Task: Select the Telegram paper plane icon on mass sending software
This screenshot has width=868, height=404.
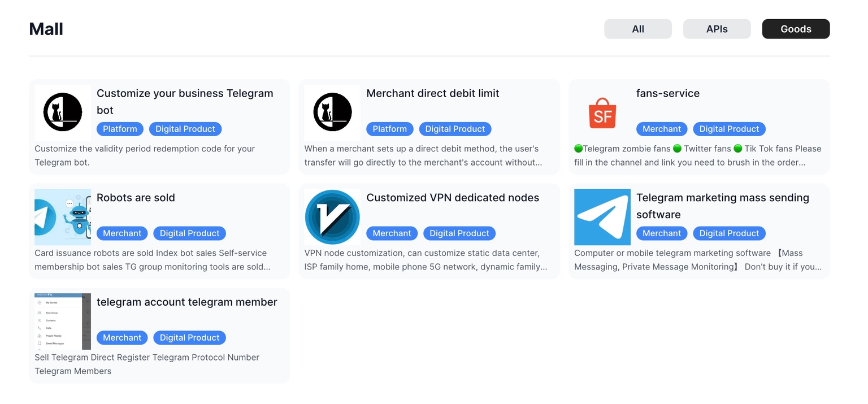Action: click(x=602, y=217)
